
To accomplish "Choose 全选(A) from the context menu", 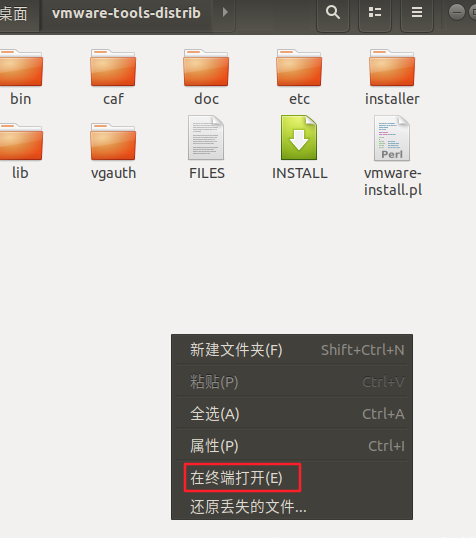I will (292, 414).
